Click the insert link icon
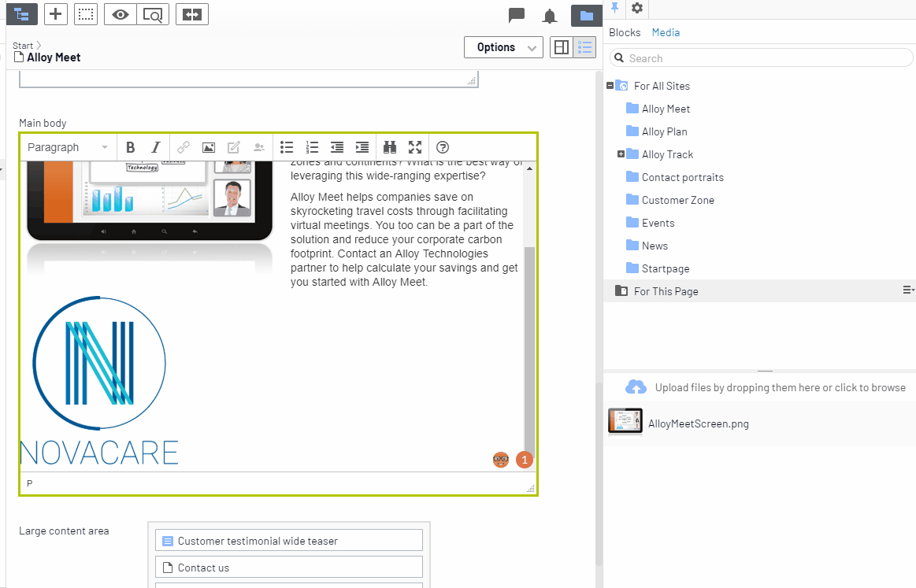 [184, 147]
